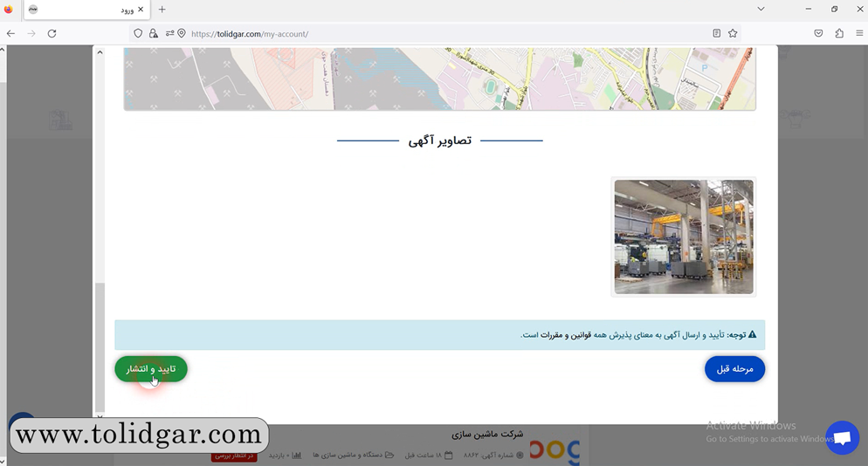Click the در انتظار بررسی red status badge
Viewport: 868px width, 466px height.
pyautogui.click(x=234, y=456)
